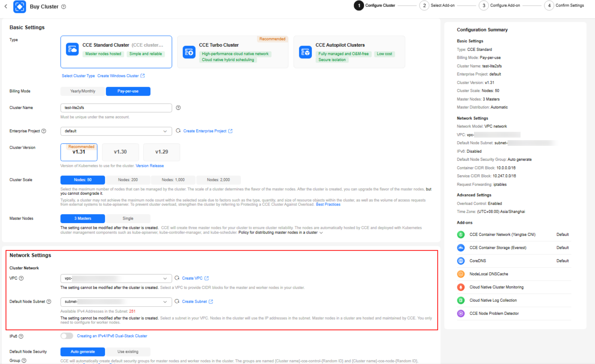595x364 pixels.
Task: Open the Version Release link
Action: point(150,166)
